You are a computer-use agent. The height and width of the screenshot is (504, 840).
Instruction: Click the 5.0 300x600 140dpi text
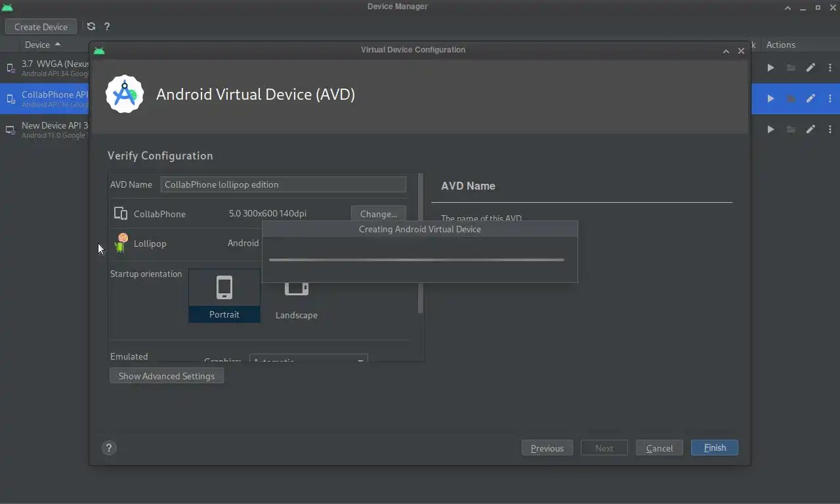(x=267, y=213)
